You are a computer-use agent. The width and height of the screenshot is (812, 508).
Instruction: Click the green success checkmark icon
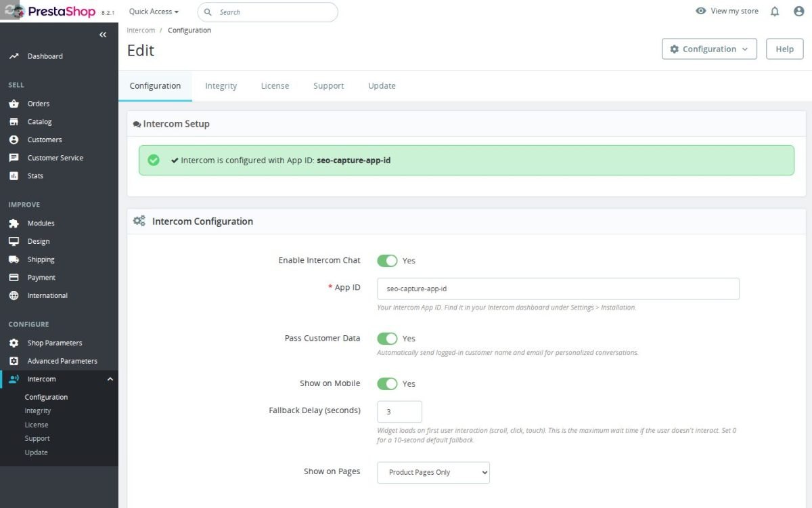(x=154, y=161)
